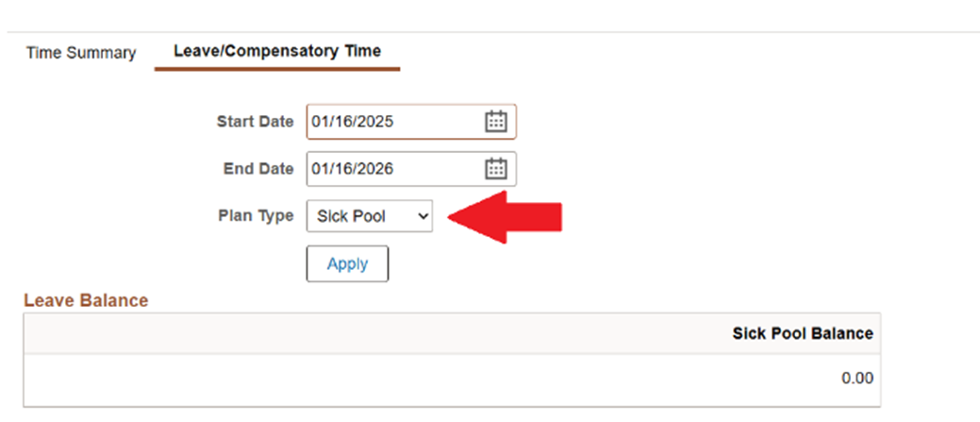The image size is (980, 422).
Task: Click the Leave Balance section heading
Action: click(86, 300)
